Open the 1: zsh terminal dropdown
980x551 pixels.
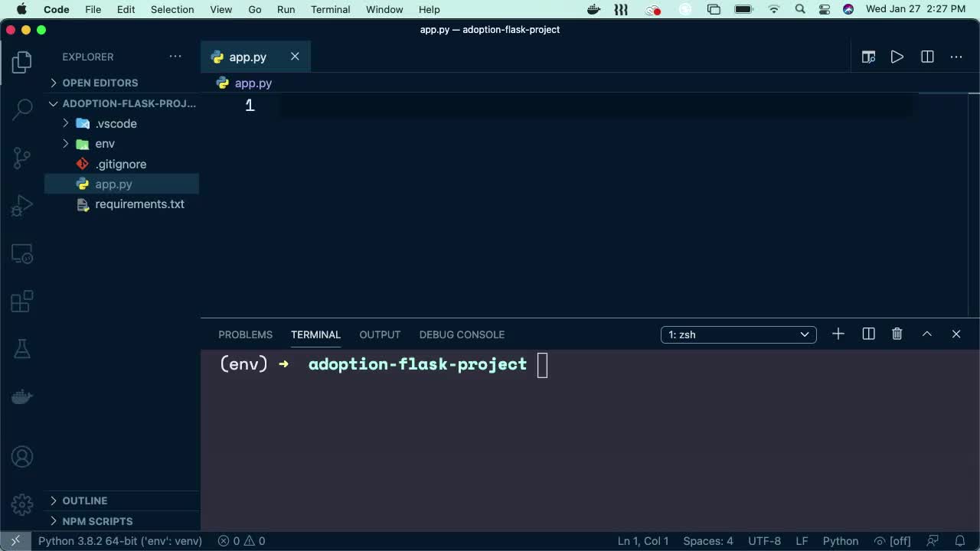click(737, 334)
